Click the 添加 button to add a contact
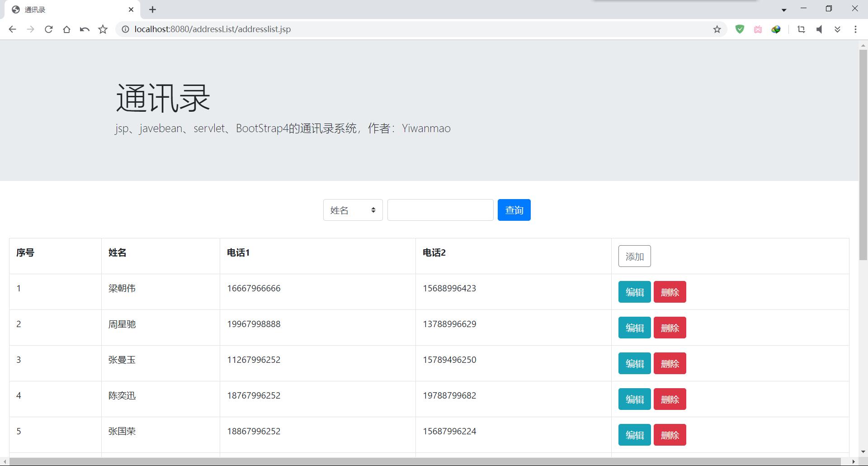868x466 pixels. [634, 256]
